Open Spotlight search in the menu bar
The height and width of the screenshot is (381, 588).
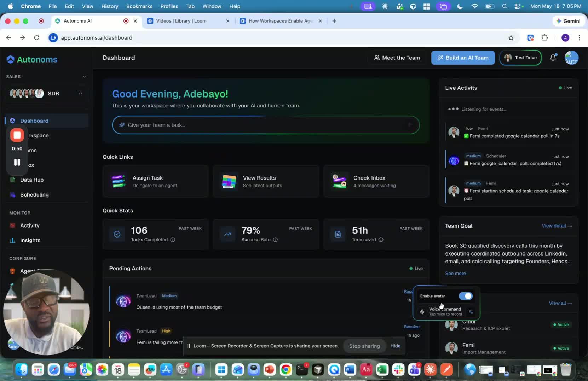pos(505,6)
